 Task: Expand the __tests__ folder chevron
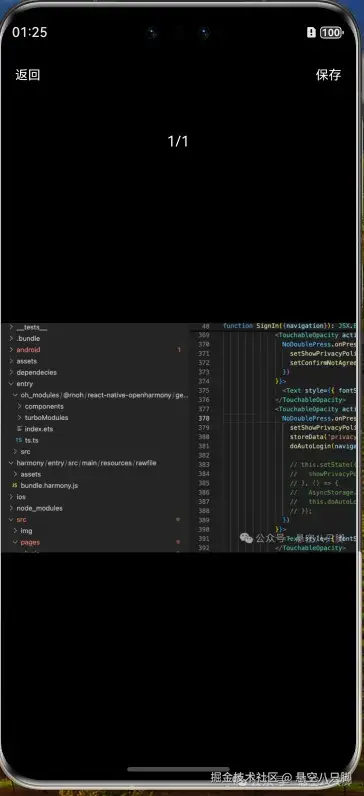coord(11,327)
